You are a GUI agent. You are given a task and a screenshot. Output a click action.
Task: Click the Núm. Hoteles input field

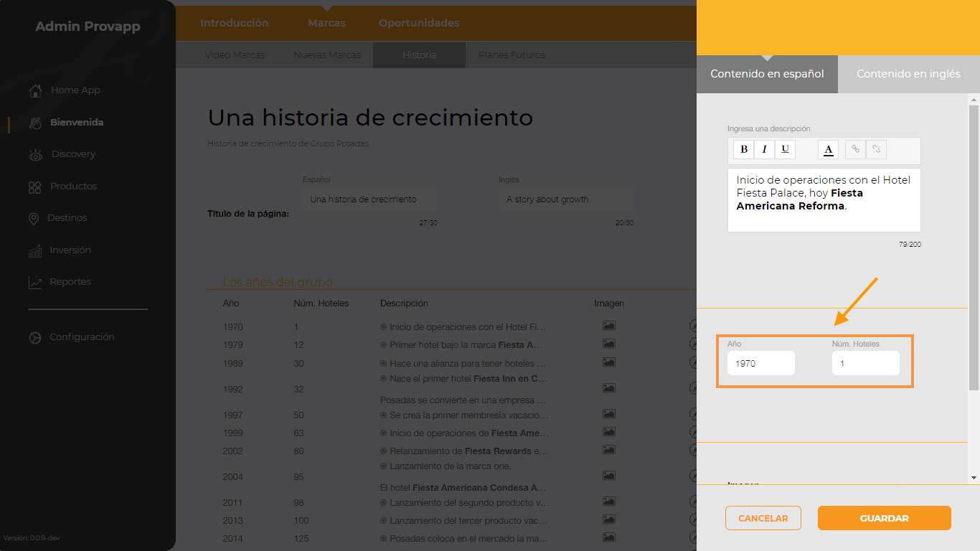coord(866,363)
